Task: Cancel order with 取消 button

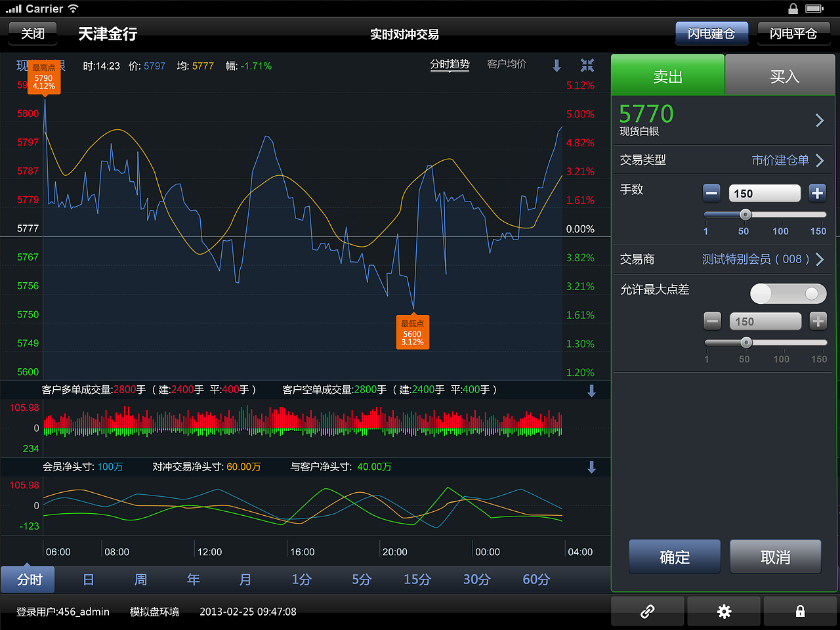Action: pos(776,557)
